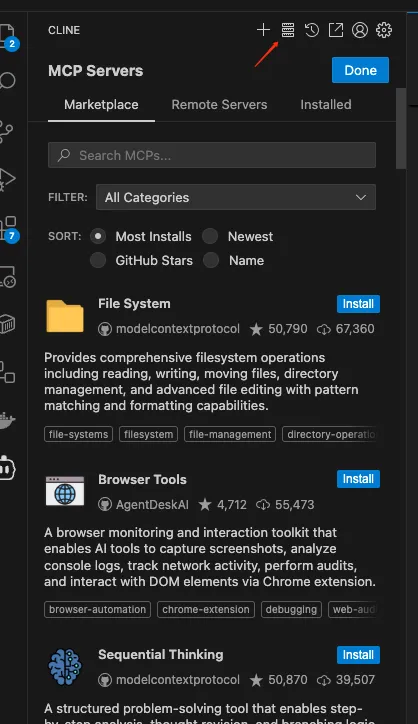
Task: Install the Browser Tools server
Action: tap(358, 479)
